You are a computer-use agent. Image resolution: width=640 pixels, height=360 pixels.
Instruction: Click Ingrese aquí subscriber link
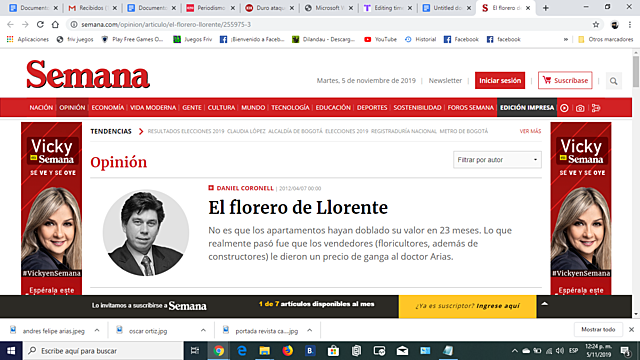498,306
